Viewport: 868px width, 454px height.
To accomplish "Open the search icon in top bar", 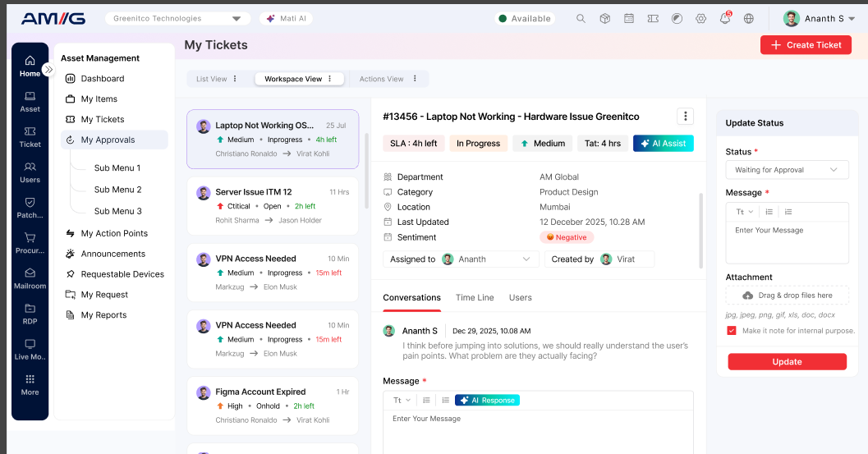I will pos(581,18).
